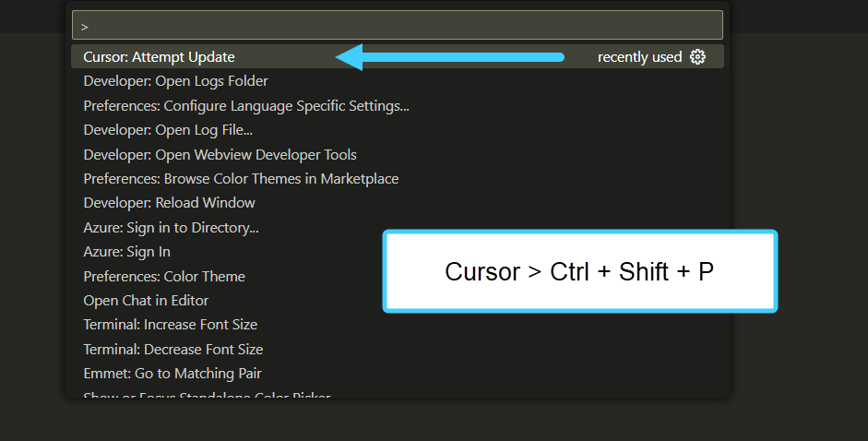Run the Cursor: Attempt Update command
The image size is (868, 441).
click(x=397, y=56)
